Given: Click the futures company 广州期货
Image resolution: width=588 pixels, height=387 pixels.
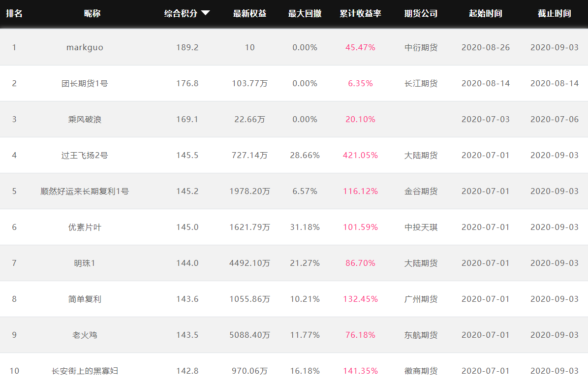Looking at the screenshot, I should pos(421,299).
